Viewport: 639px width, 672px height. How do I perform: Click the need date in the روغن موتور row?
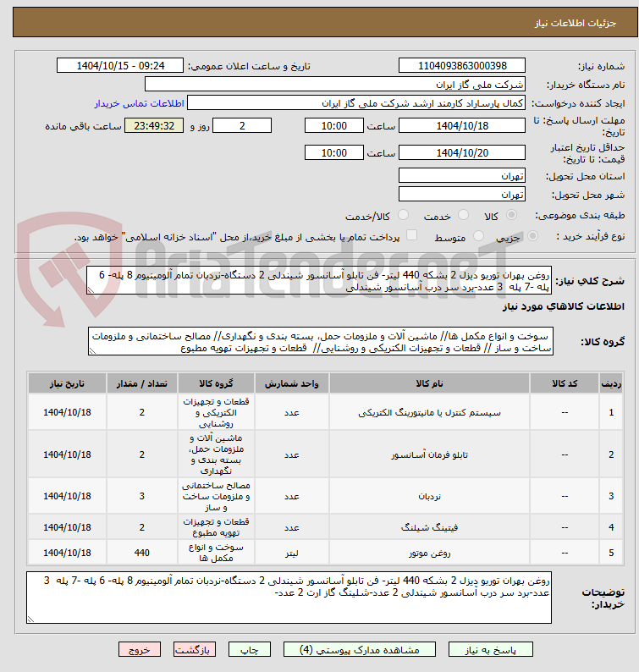68,553
